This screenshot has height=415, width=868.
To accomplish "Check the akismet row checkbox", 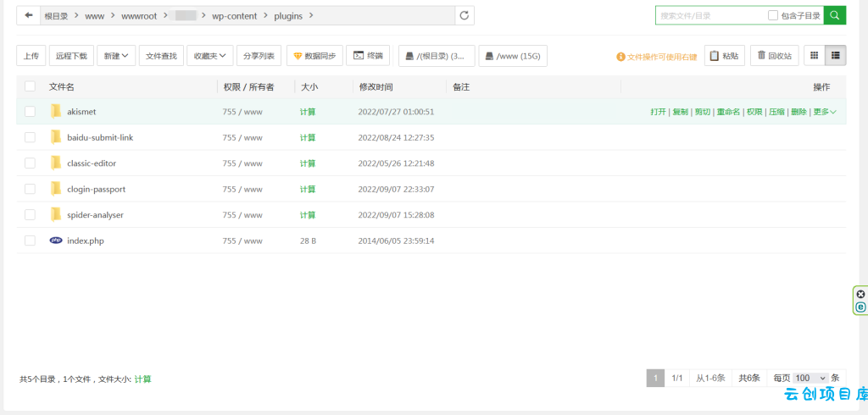I will (x=30, y=111).
